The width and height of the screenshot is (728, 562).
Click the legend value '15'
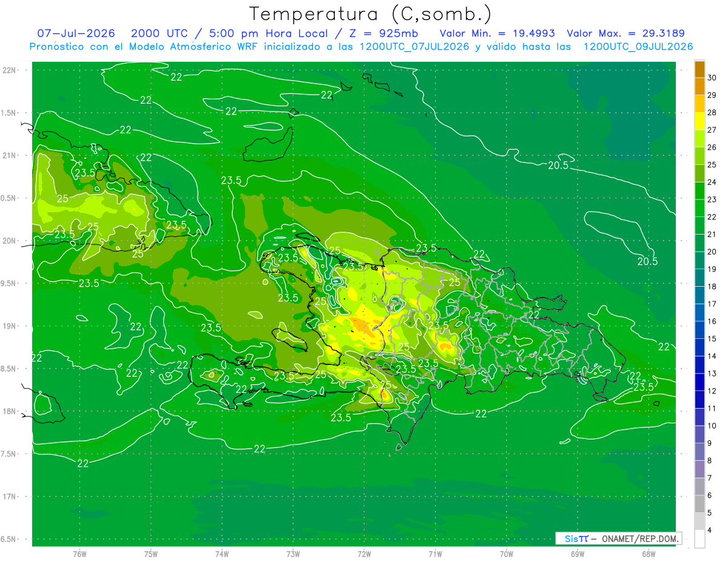click(x=712, y=339)
